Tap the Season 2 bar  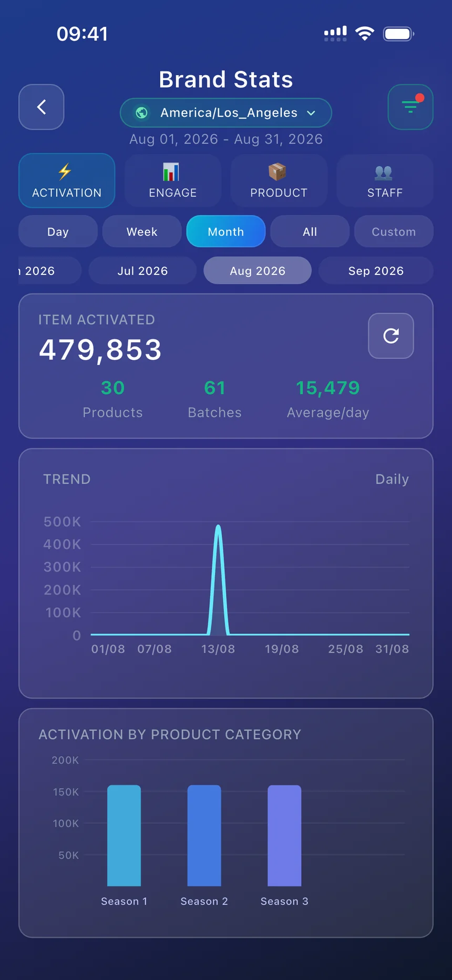coord(204,835)
